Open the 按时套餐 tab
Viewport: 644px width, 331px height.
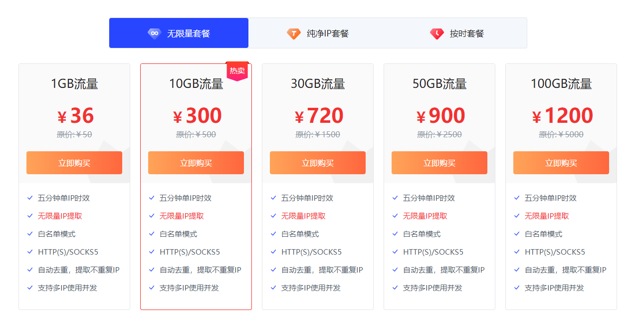click(457, 33)
